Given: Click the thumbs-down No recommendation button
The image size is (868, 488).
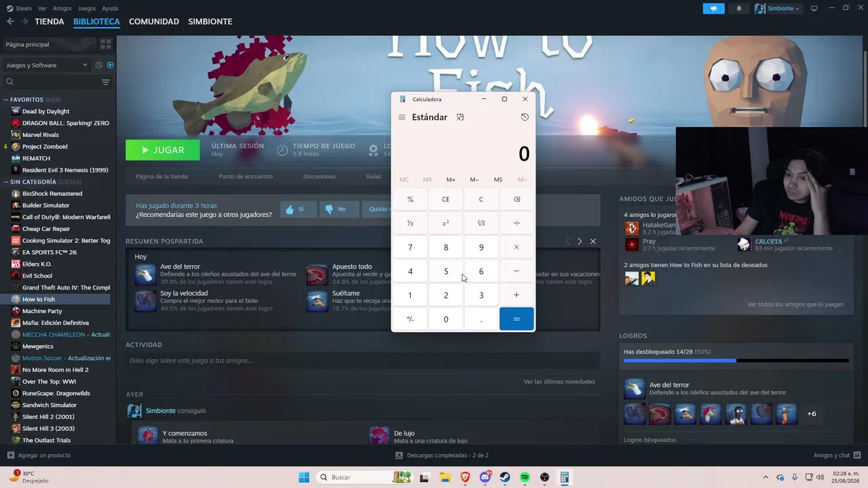Looking at the screenshot, I should [339, 209].
